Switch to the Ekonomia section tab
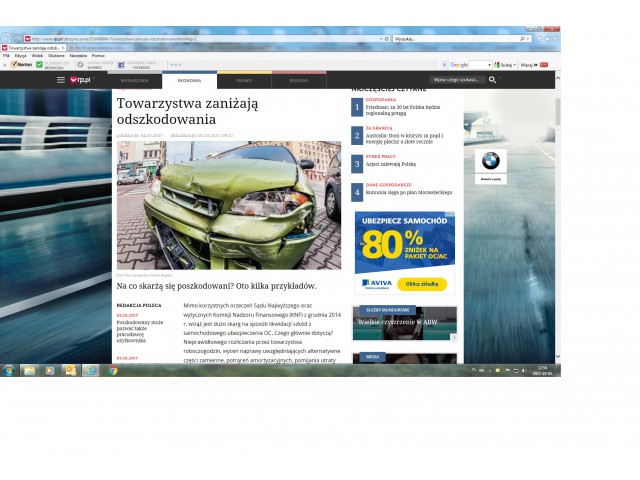 pyautogui.click(x=189, y=79)
